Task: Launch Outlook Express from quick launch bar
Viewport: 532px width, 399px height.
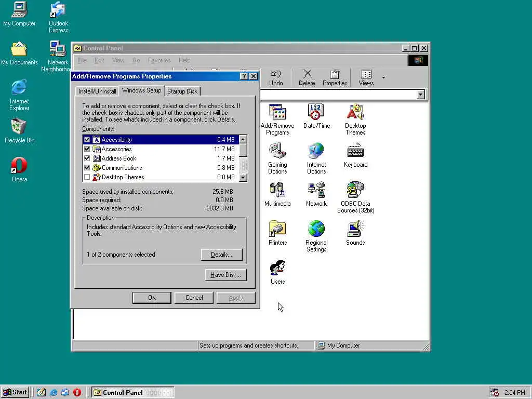Action: tap(65, 392)
